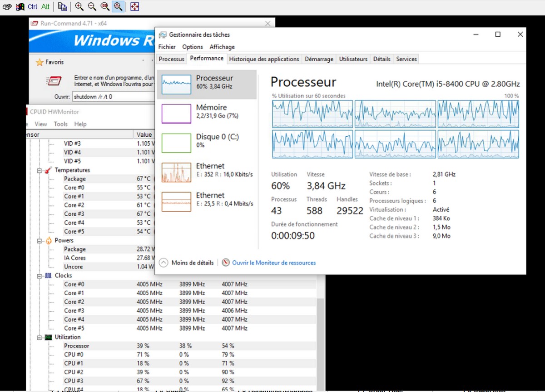Toggle the Ctrl key button in the top toolbar
545x392 pixels.
(33, 6)
